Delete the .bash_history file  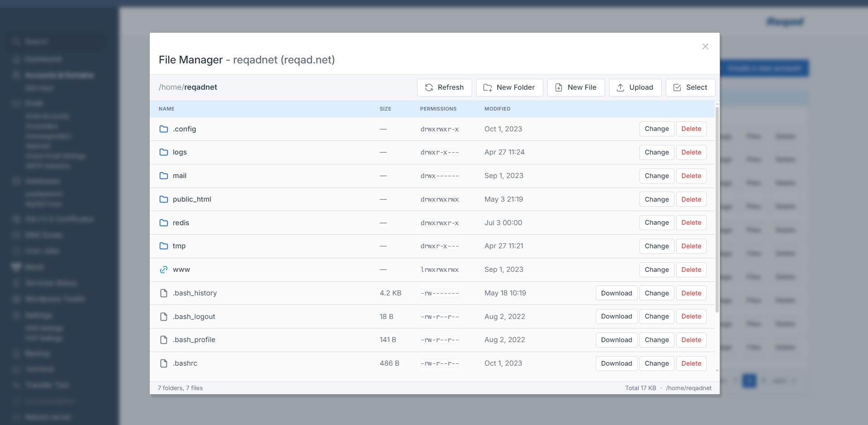coord(691,293)
